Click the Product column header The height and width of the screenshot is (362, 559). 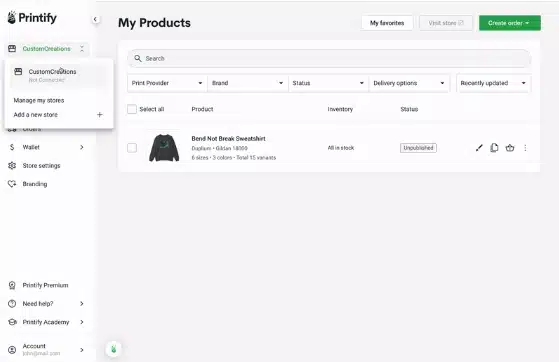click(x=202, y=109)
